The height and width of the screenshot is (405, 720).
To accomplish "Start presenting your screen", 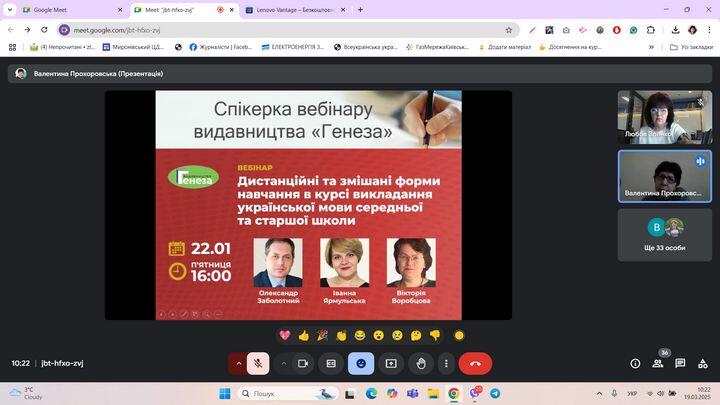I will click(x=391, y=363).
